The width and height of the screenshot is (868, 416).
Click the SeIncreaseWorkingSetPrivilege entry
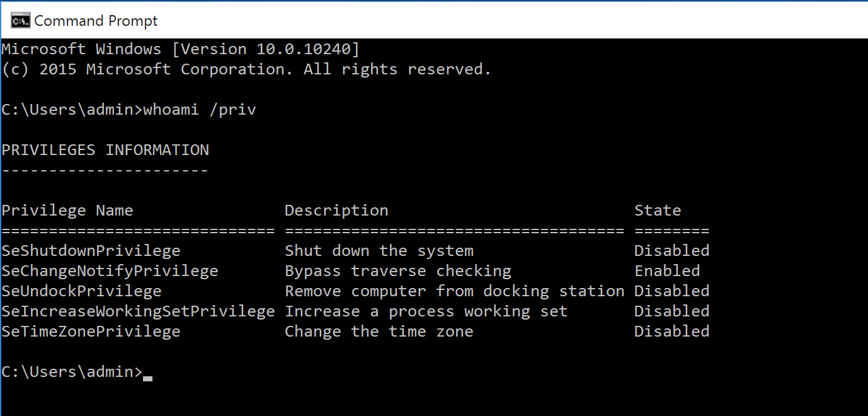138,311
